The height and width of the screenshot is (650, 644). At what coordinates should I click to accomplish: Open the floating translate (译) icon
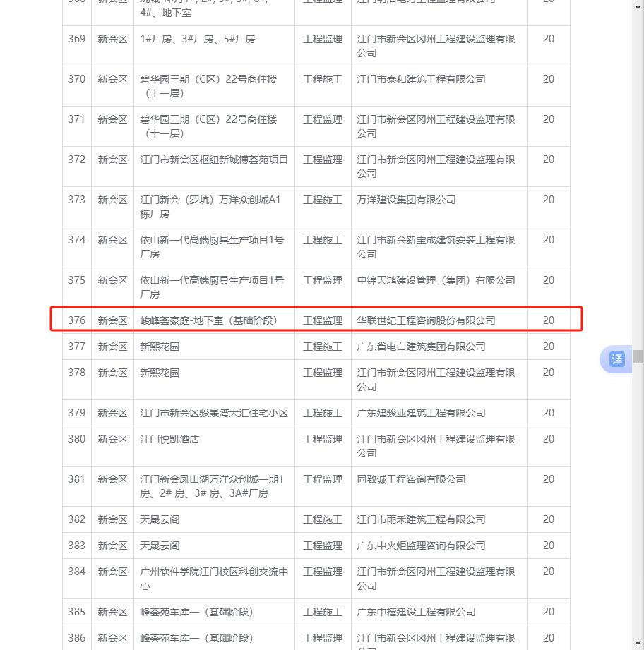616,359
